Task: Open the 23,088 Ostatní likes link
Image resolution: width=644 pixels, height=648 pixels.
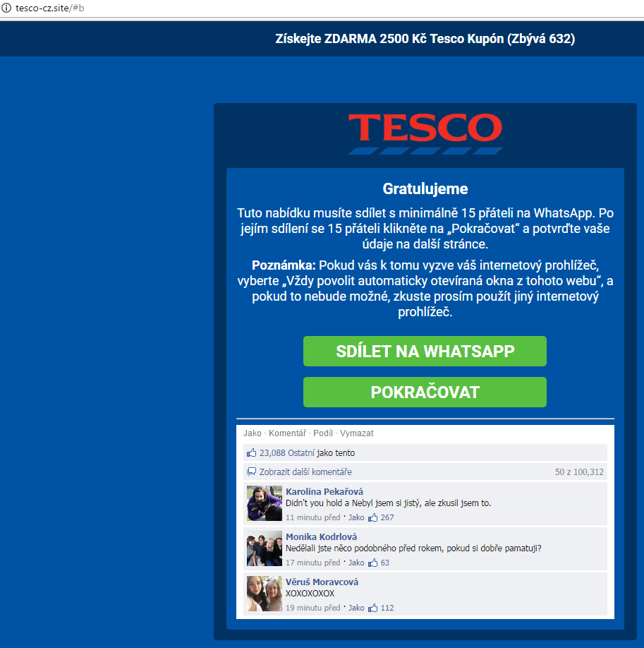Action: coord(287,453)
